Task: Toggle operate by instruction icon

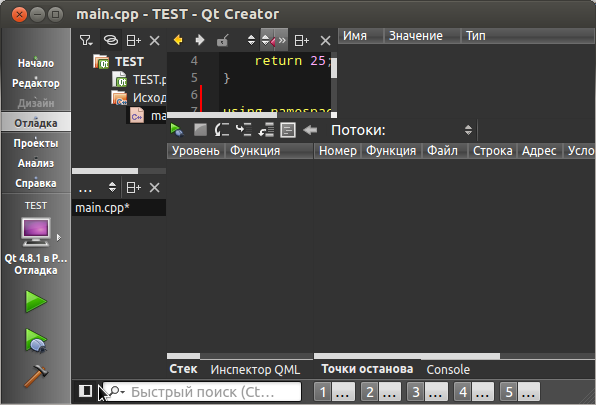Action: pyautogui.click(x=288, y=130)
